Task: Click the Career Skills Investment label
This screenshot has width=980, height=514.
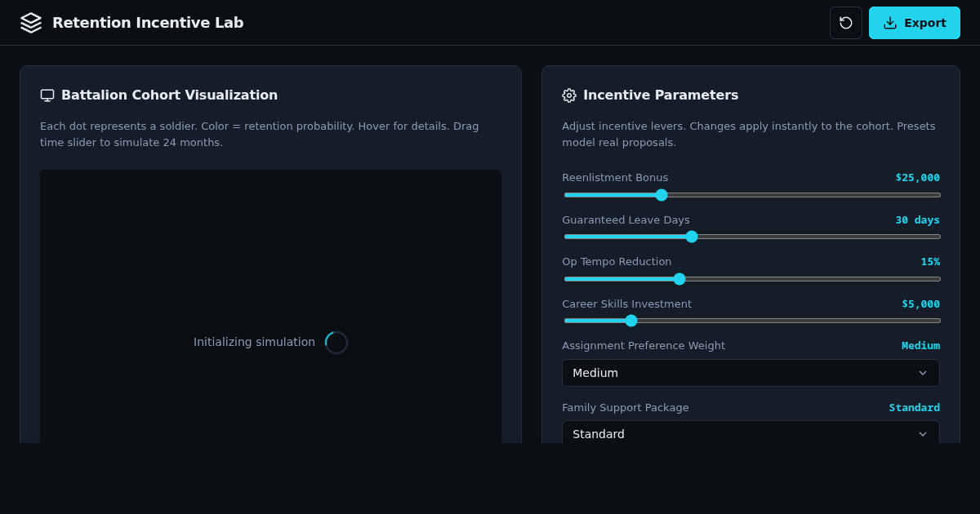Action: (626, 304)
